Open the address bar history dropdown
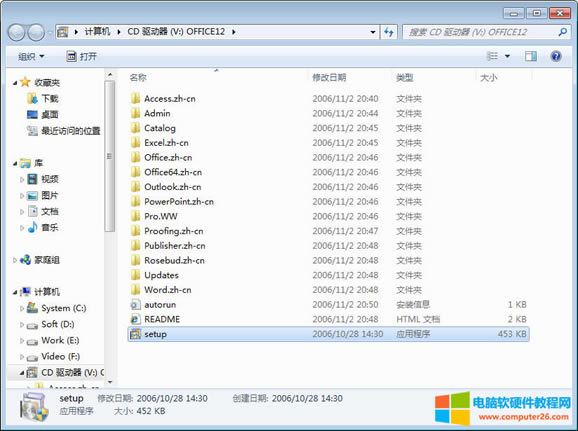The image size is (578, 431). [373, 32]
